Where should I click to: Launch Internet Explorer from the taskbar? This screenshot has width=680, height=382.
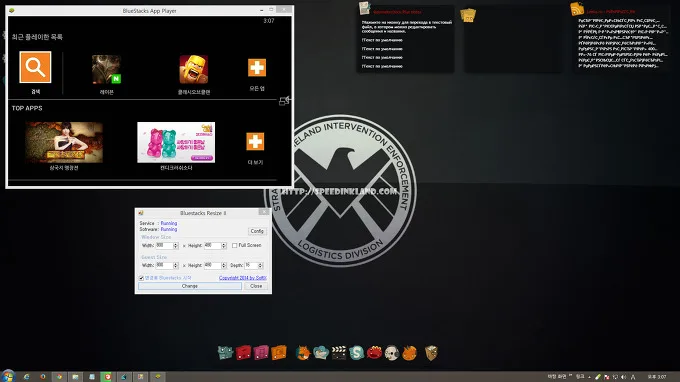tap(26, 377)
